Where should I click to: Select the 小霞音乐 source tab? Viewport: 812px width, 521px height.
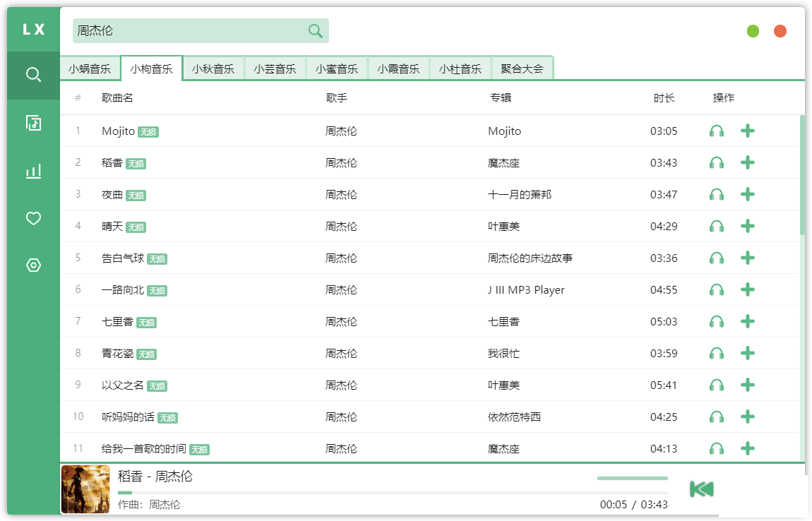point(398,67)
